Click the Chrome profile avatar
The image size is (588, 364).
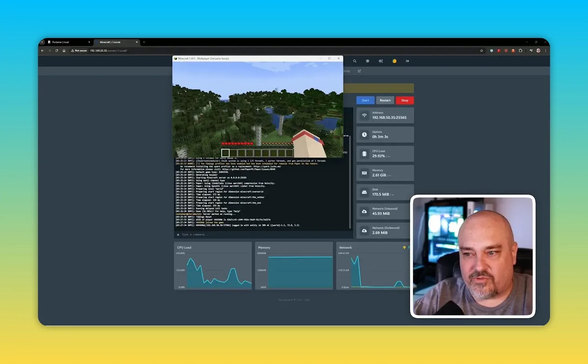pos(538,51)
